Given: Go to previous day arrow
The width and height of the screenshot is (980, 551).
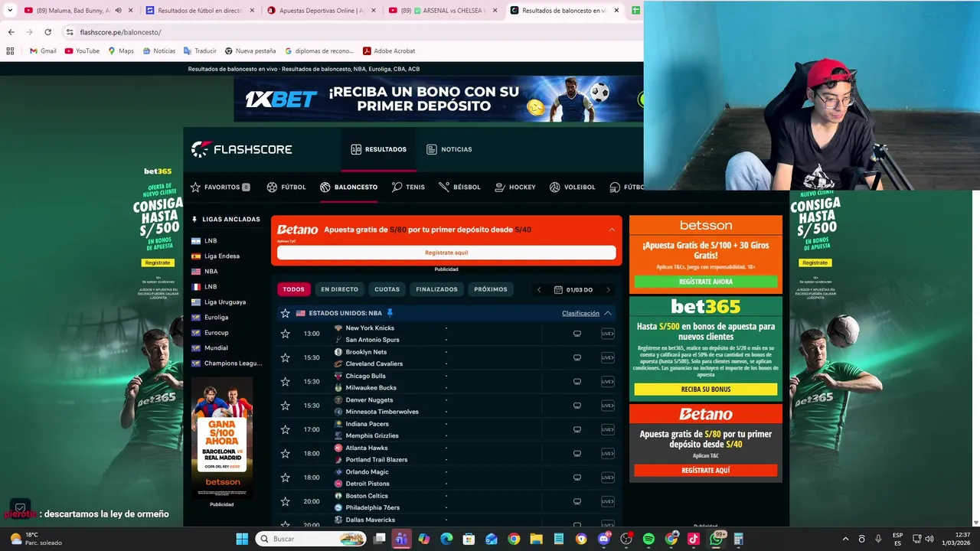Looking at the screenshot, I should pos(539,290).
